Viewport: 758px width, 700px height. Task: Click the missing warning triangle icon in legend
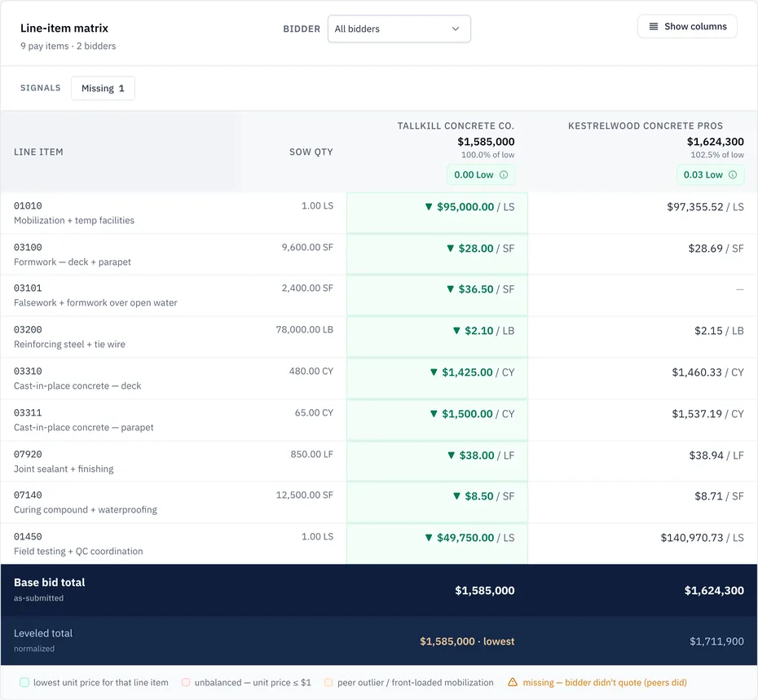point(513,682)
